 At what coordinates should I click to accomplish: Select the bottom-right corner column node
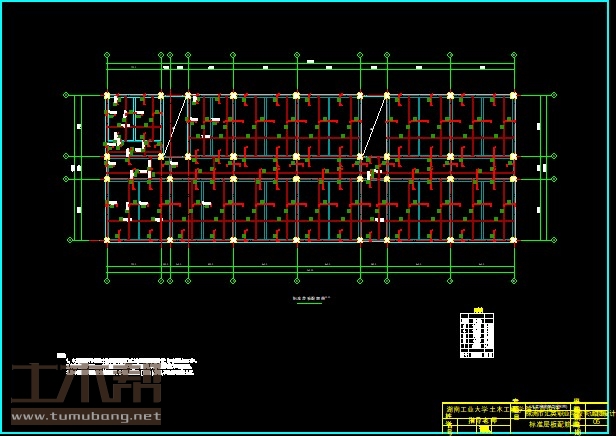513,240
